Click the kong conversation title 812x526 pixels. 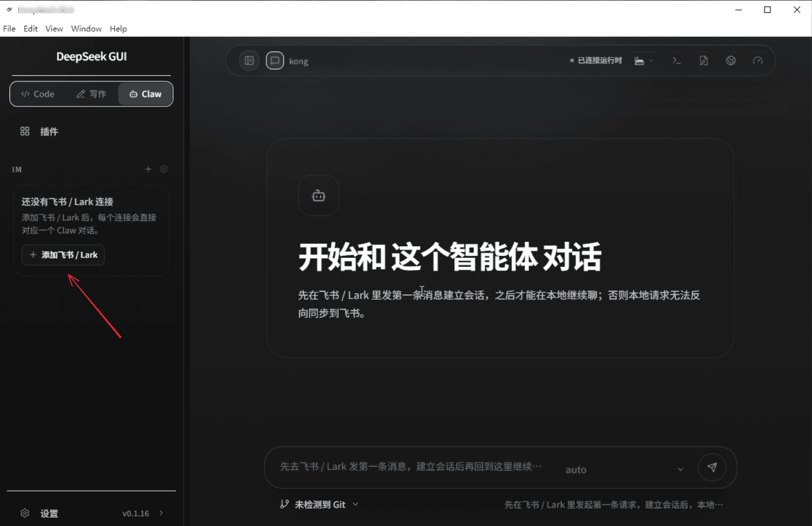click(x=299, y=61)
